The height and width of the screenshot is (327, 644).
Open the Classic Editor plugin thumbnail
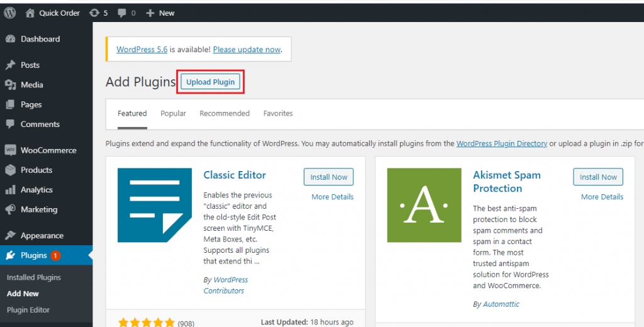tap(155, 205)
